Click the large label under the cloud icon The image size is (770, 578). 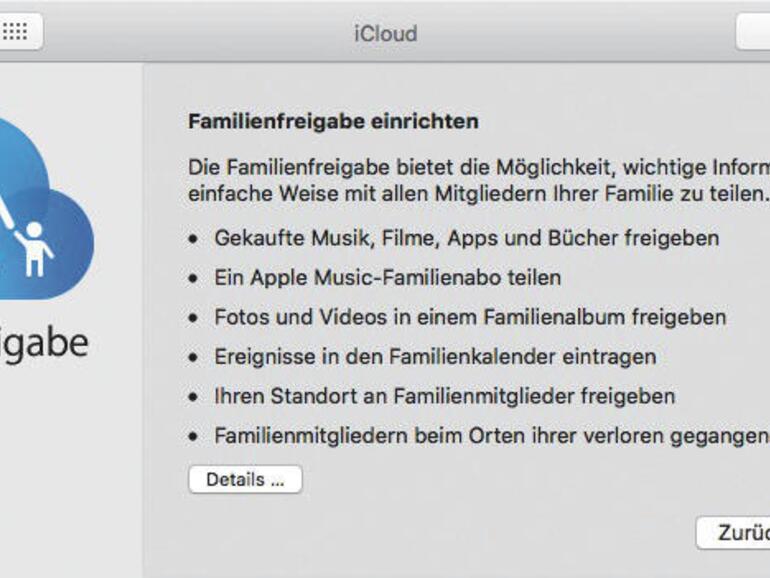tap(44, 342)
